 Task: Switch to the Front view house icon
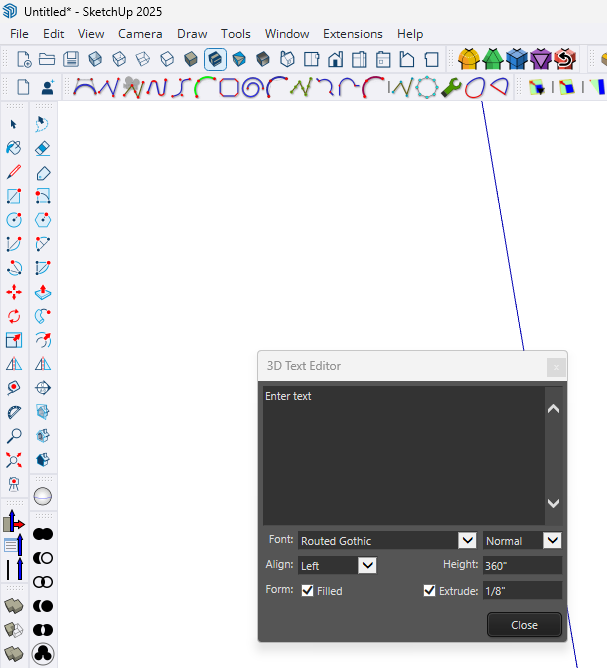point(335,59)
